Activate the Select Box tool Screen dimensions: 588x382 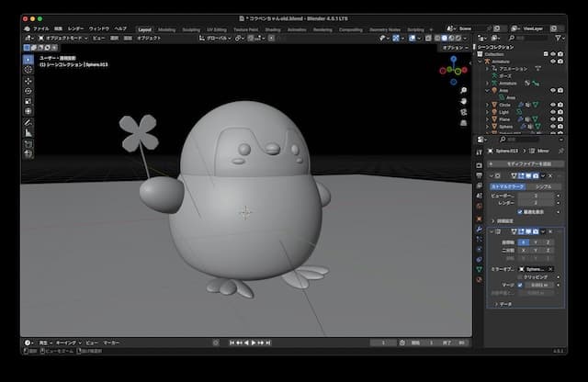pos(28,60)
